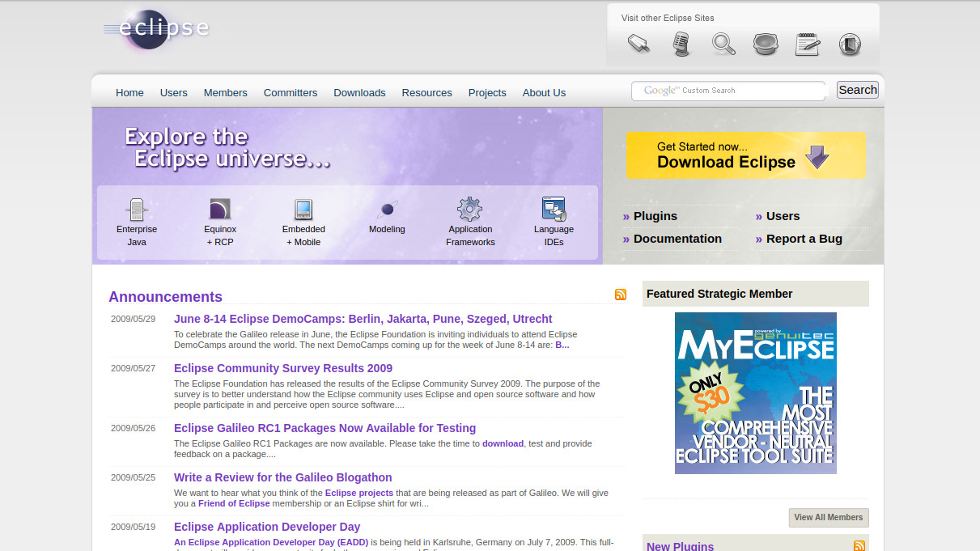Screen dimensions: 980x551
Task: Click the Eclipse logo
Action: click(x=157, y=29)
